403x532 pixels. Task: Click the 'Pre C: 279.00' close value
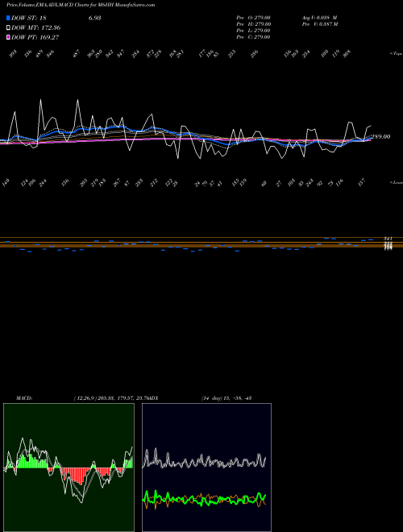[x=253, y=37]
